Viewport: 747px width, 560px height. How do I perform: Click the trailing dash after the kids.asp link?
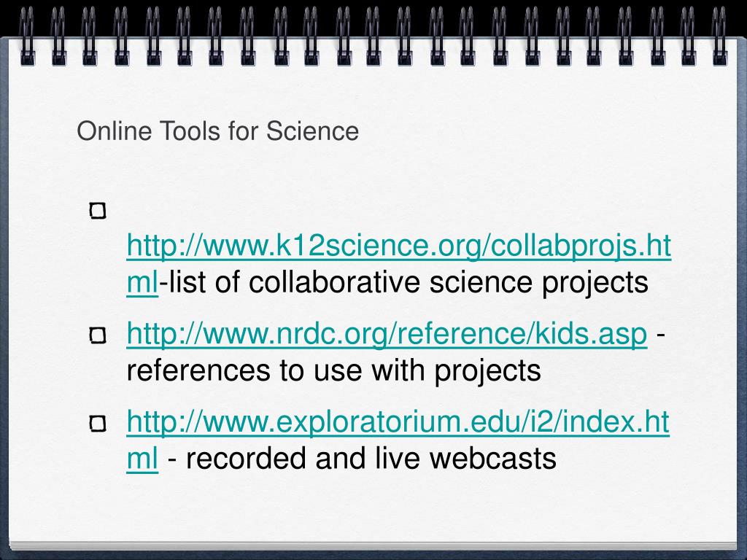pyautogui.click(x=660, y=335)
